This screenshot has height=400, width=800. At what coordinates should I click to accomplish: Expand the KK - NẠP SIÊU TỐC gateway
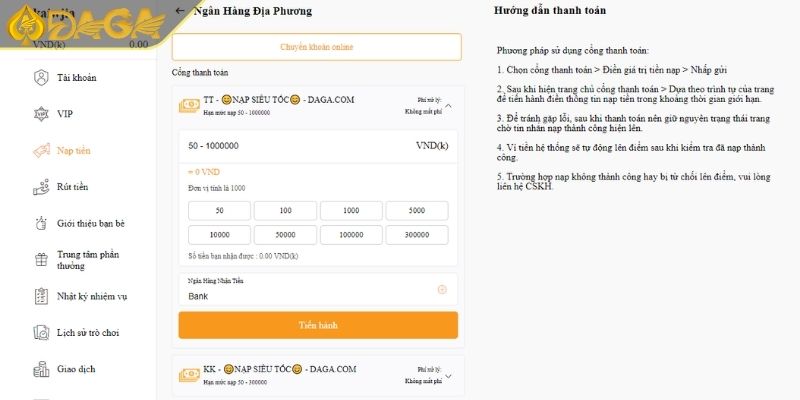(448, 375)
